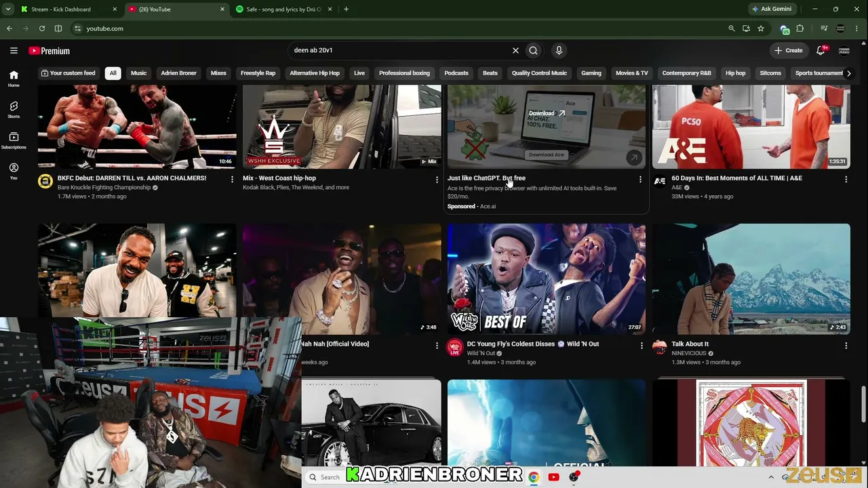Image resolution: width=868 pixels, height=488 pixels.
Task: Select the Podcasts filter chip
Action: pos(456,73)
